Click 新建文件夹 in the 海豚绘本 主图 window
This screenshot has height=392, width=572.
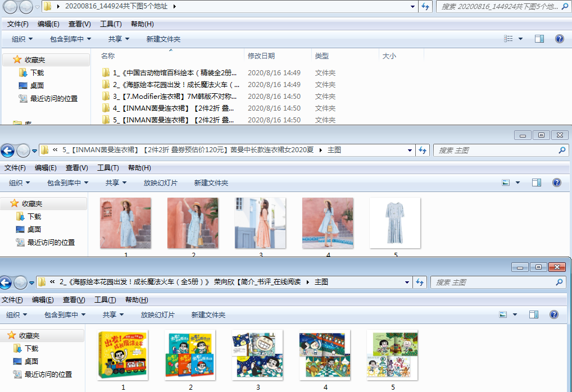pyautogui.click(x=208, y=314)
